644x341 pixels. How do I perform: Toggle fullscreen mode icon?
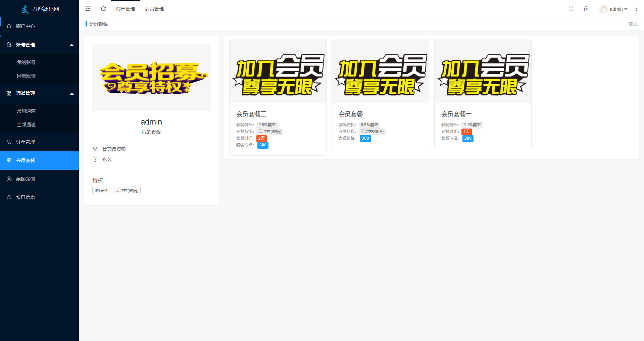[x=571, y=9]
